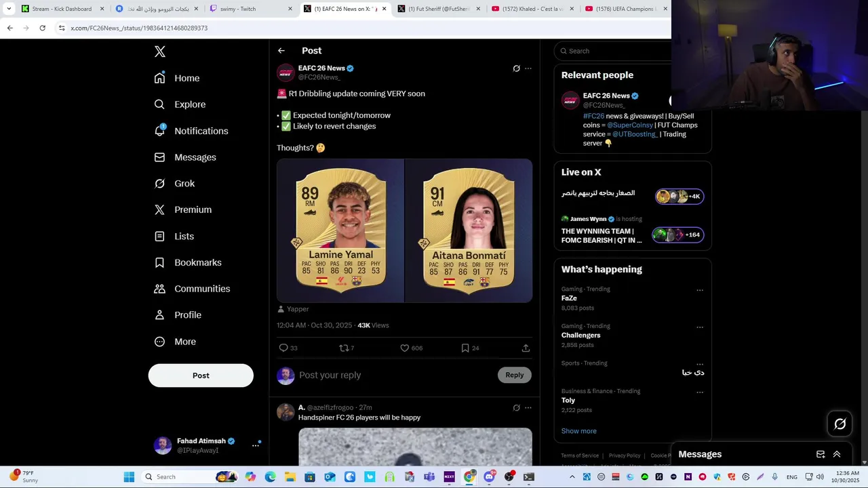Join the live space with +4K listeners
Viewport: 868px width, 488px height.
[x=679, y=197]
